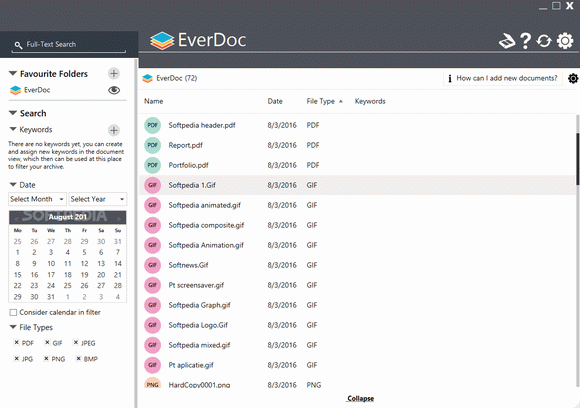Click the Full-Text Search magnifier icon

18,45
